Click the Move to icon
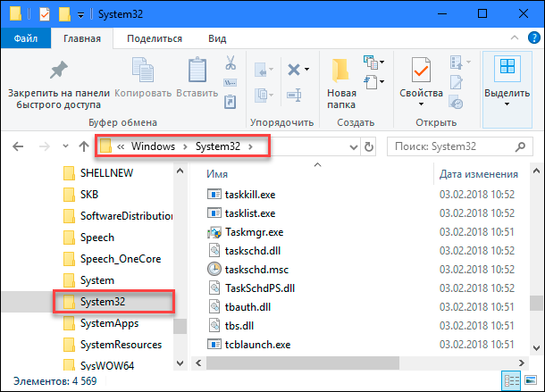 click(261, 70)
